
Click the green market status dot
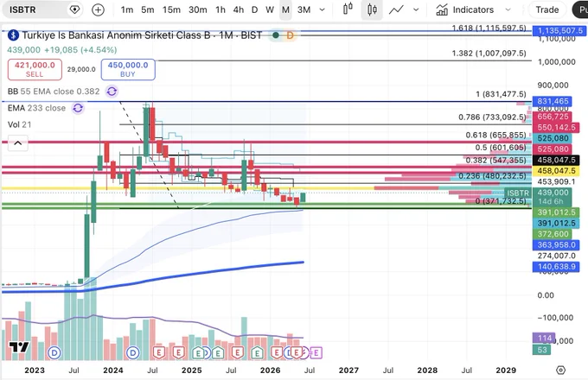[x=276, y=35]
